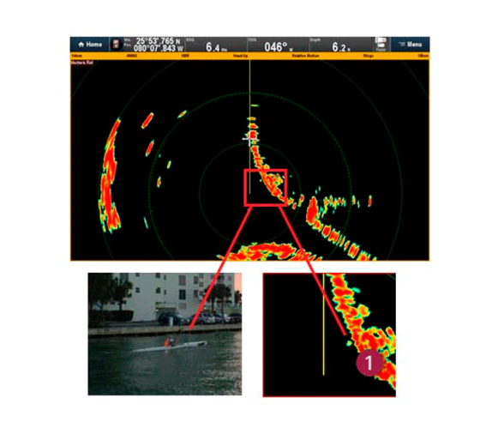Select the Vectors Rel label
The image size is (504, 434).
82,63
